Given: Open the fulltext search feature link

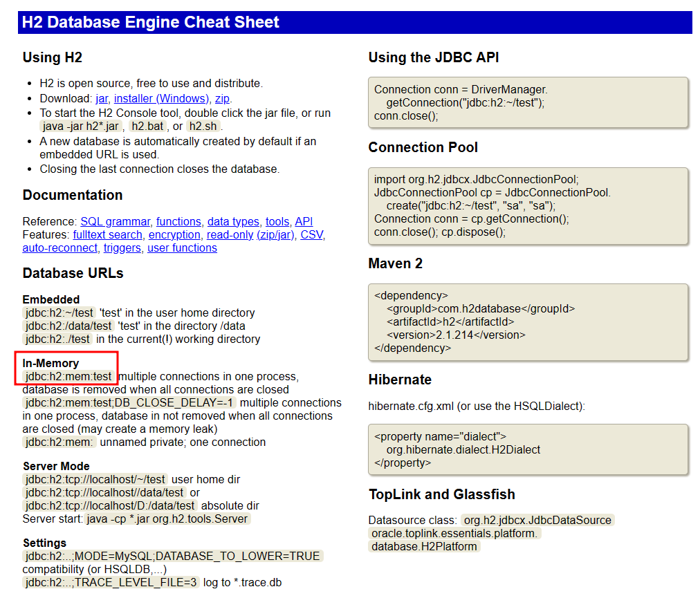Looking at the screenshot, I should coord(108,235).
